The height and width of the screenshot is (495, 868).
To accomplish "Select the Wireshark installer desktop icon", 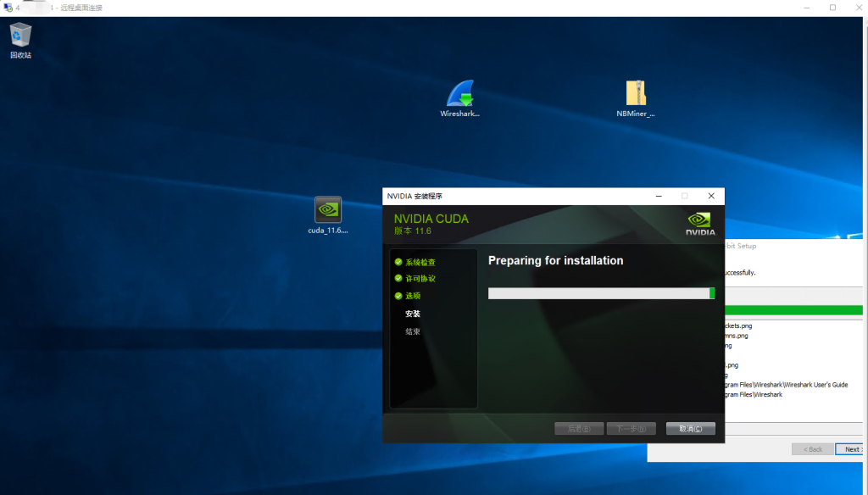I will coord(460,98).
